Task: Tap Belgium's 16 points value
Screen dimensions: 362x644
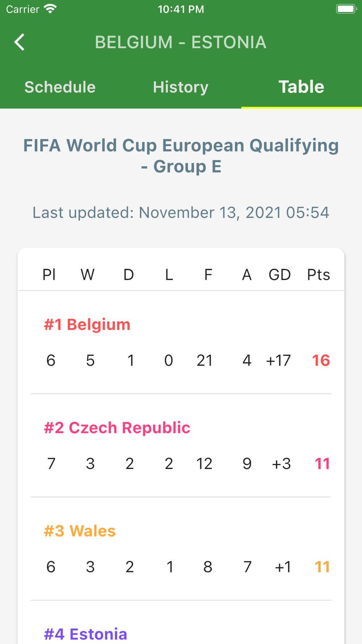Action: [321, 360]
